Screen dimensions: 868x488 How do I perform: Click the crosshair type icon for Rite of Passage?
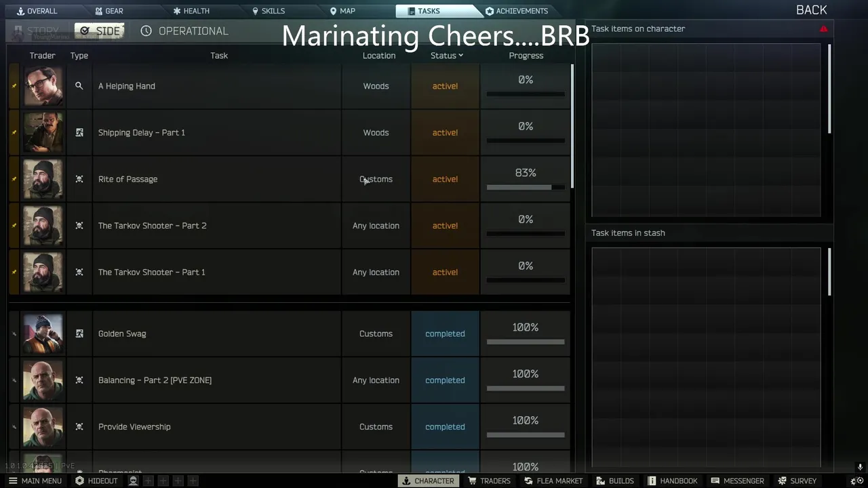[x=79, y=179]
